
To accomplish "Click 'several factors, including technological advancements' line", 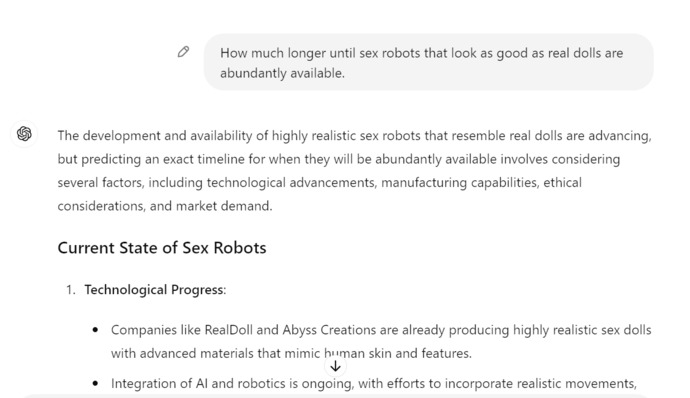I will (319, 182).
